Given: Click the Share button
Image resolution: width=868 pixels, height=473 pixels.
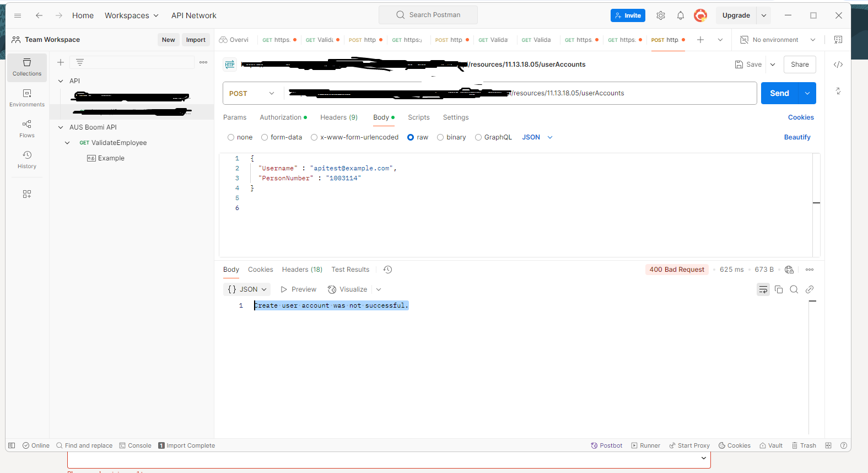Looking at the screenshot, I should [x=800, y=64].
